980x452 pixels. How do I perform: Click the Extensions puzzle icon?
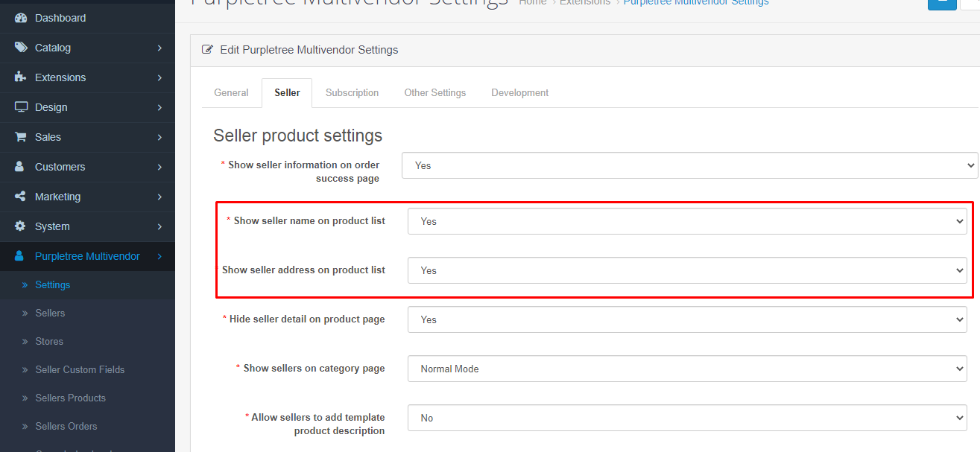tap(21, 77)
